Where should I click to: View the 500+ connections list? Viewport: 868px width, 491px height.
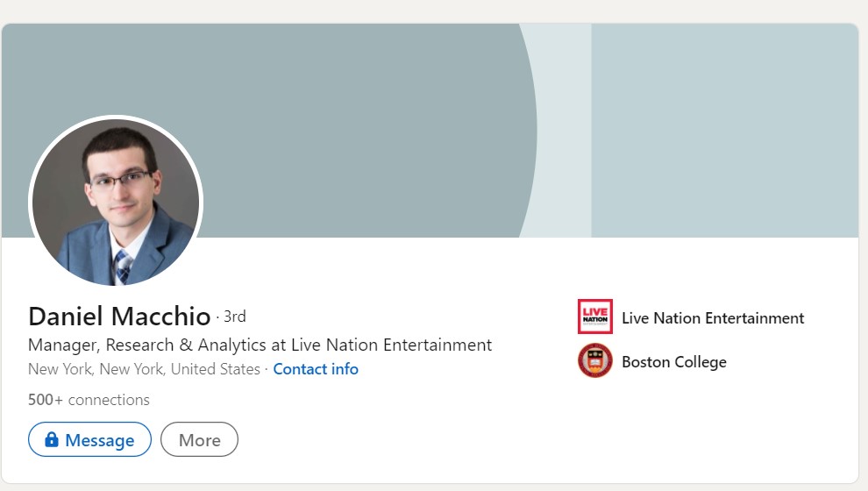click(89, 400)
